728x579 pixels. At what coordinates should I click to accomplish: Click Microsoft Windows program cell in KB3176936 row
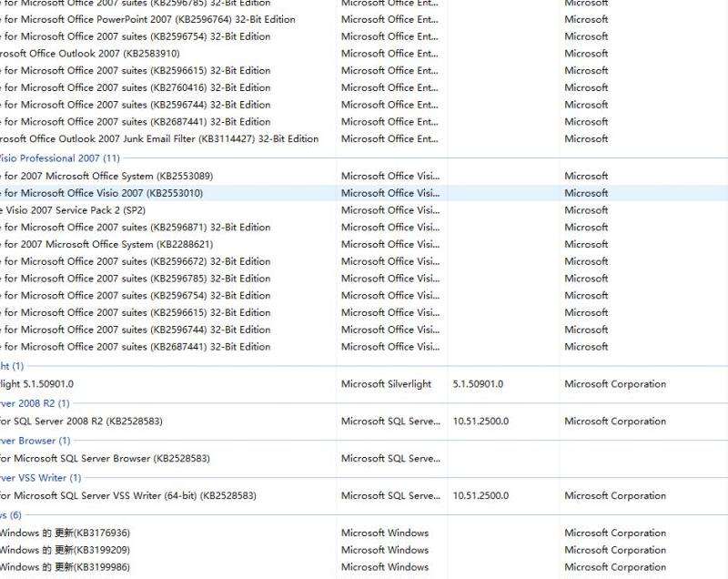click(x=385, y=533)
